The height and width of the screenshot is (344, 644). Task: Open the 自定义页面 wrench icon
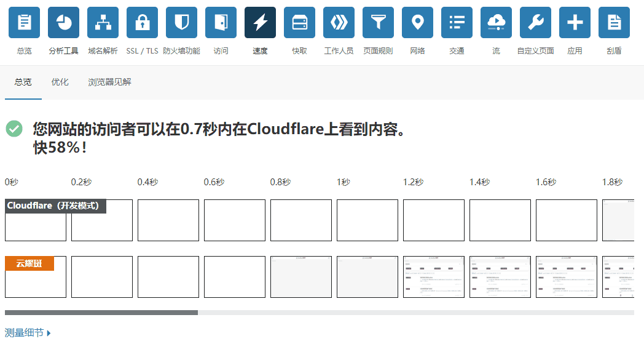(536, 22)
